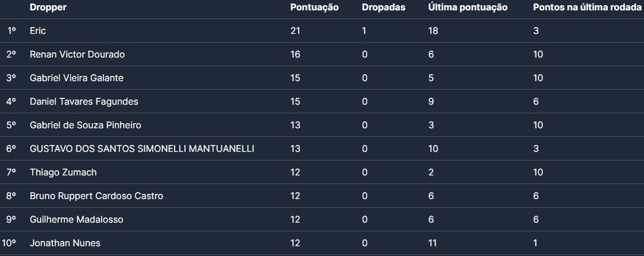Select GUSTAVO DOS SANTOS SIMONELLI MANTUANELLI
The height and width of the screenshot is (256, 644).
click(142, 148)
